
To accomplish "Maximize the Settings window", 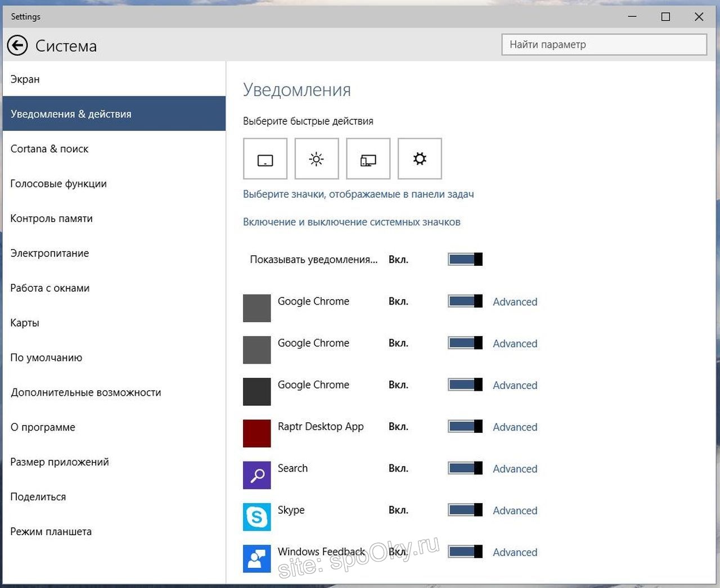I will [665, 17].
